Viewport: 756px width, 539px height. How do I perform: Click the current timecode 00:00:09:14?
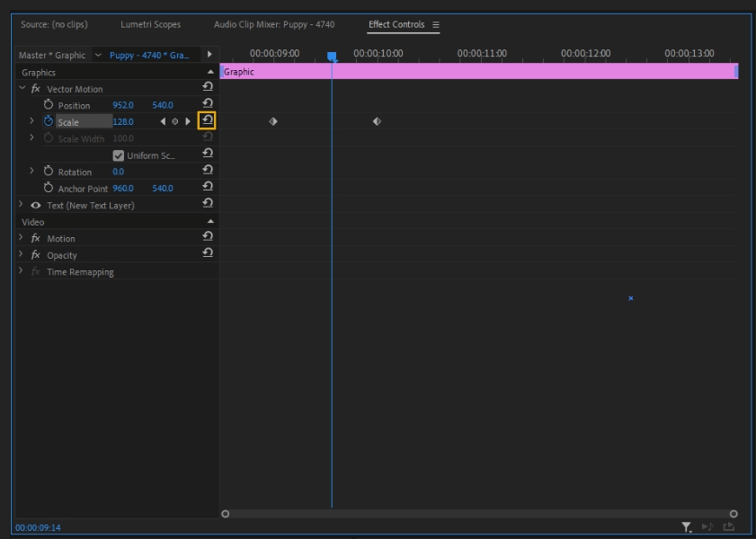[38, 527]
